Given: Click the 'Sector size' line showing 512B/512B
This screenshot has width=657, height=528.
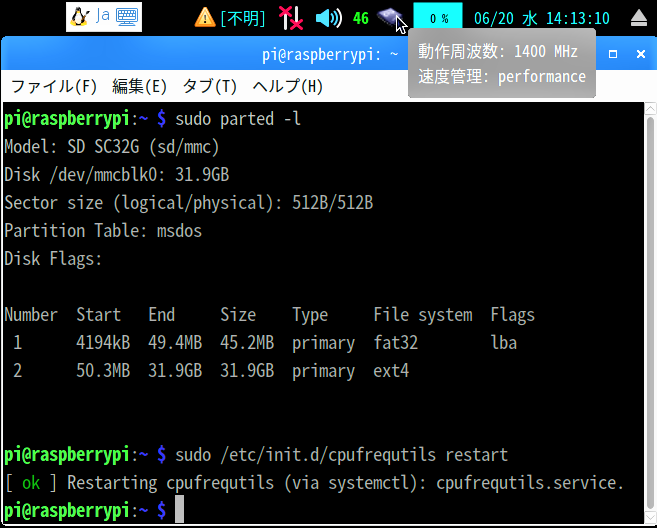Looking at the screenshot, I should pyautogui.click(x=189, y=203).
